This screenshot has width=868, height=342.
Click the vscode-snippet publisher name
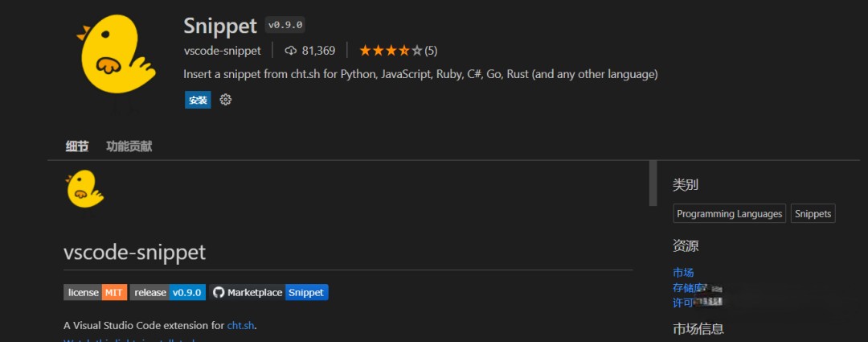[x=222, y=51]
